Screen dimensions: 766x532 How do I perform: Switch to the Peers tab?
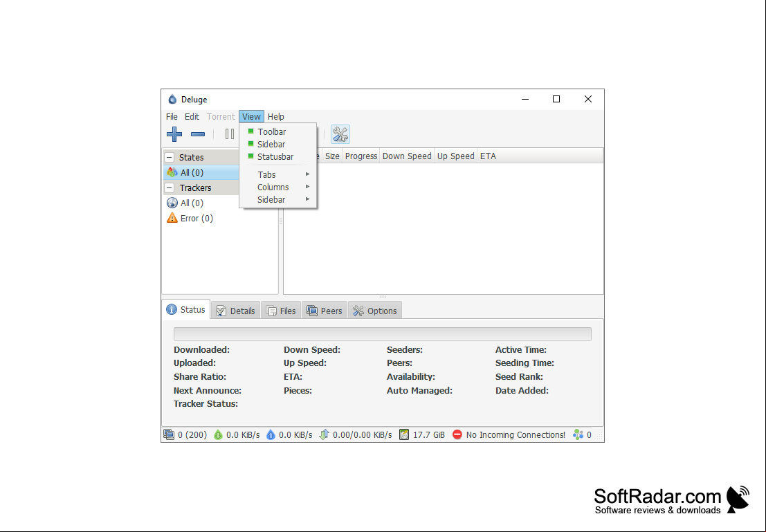pos(325,311)
